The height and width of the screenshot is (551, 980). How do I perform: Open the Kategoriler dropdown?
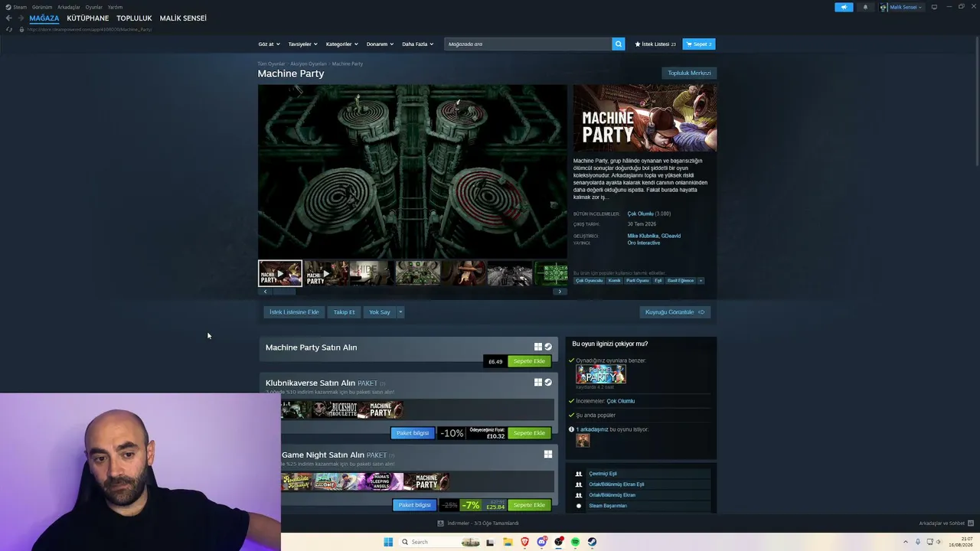pyautogui.click(x=341, y=44)
